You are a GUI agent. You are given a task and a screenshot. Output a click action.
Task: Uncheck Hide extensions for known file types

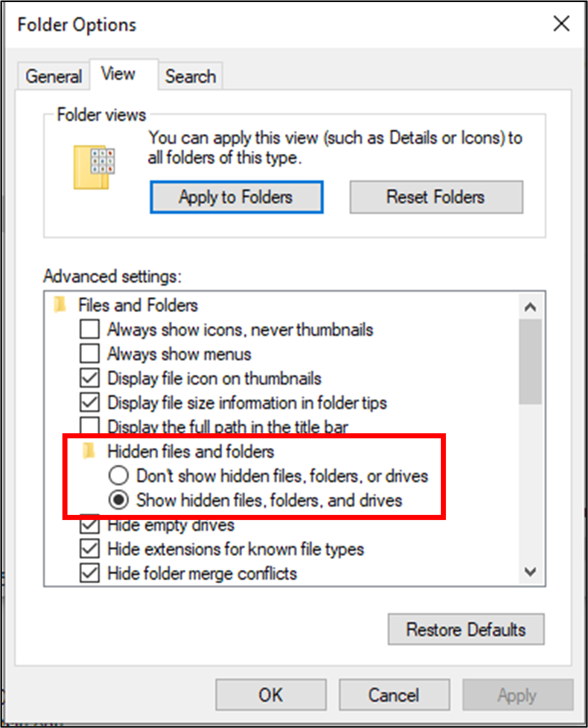tap(90, 548)
